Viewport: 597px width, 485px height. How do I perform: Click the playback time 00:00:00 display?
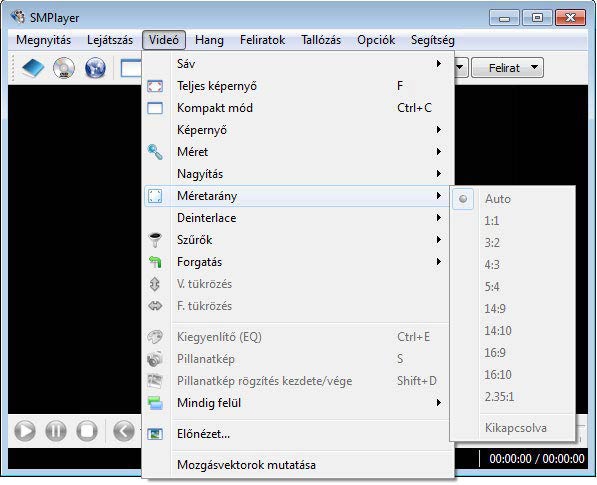(x=537, y=459)
